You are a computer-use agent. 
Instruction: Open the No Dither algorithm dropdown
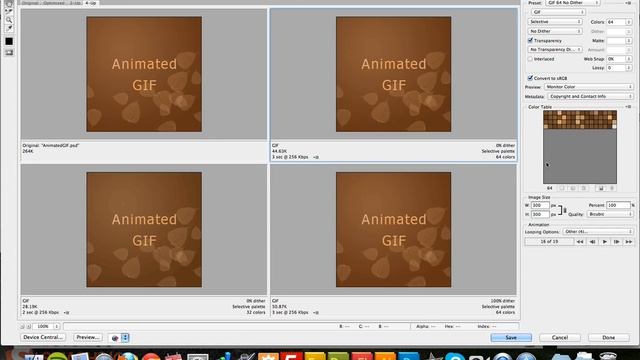pyautogui.click(x=555, y=31)
